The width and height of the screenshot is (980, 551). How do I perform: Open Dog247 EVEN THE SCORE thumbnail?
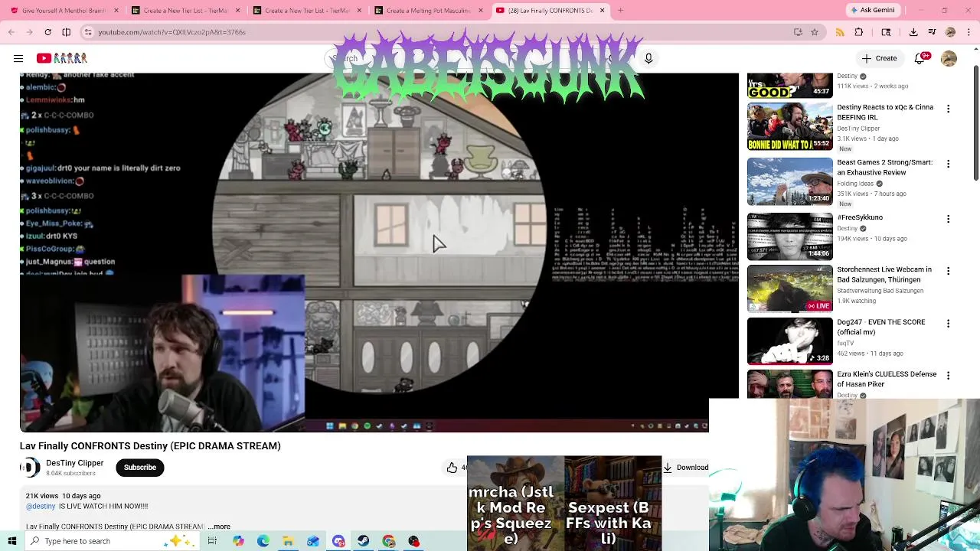(789, 341)
